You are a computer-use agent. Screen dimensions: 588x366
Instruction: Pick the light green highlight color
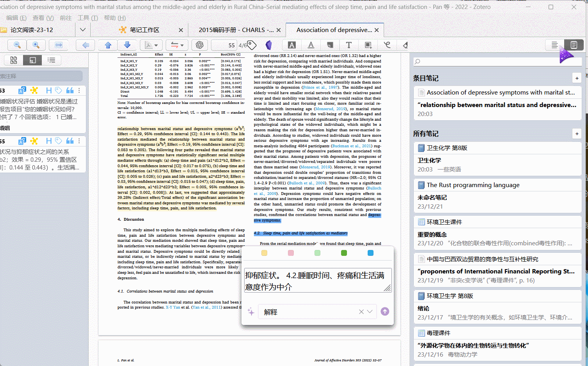tap(317, 253)
